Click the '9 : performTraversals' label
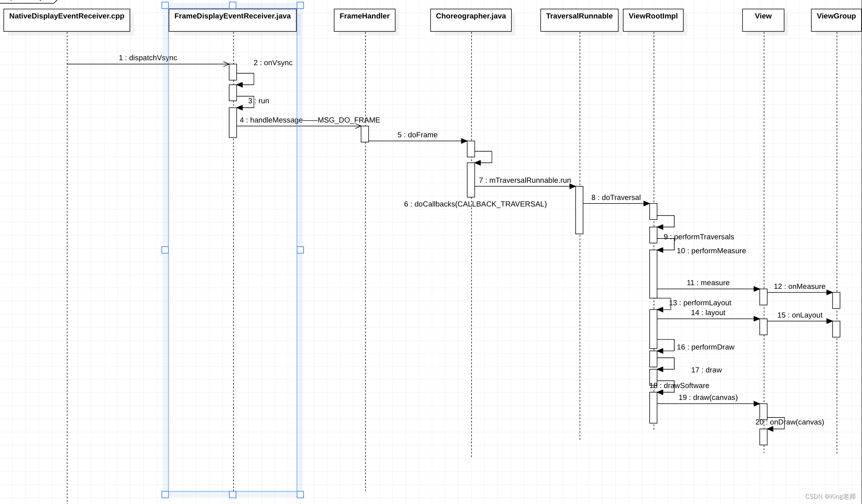Image resolution: width=862 pixels, height=504 pixels. pos(699,237)
